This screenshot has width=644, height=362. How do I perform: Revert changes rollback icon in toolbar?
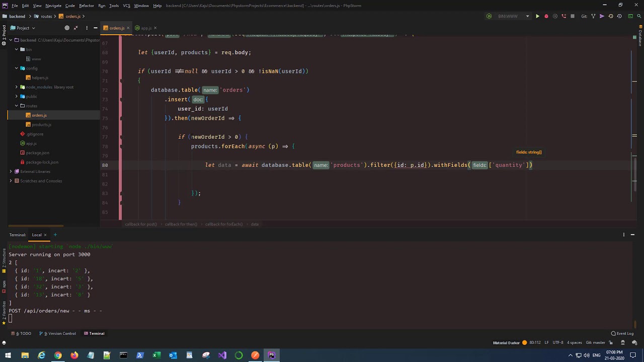click(x=619, y=16)
